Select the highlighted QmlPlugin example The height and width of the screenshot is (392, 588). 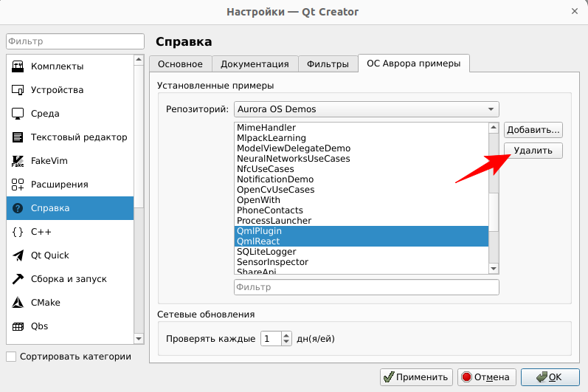362,231
